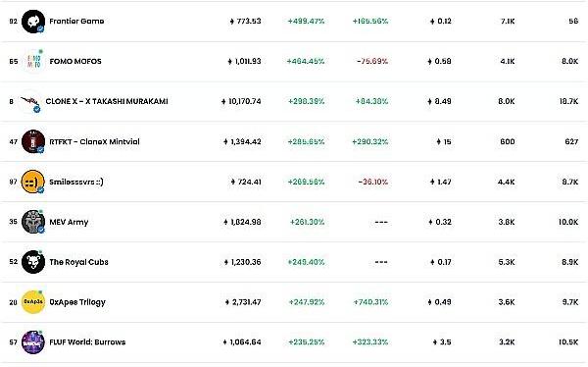Open CLONE X - X TAKASHI MURAKAMI collection
Image resolution: width=588 pixels, height=367 pixels.
(x=107, y=101)
